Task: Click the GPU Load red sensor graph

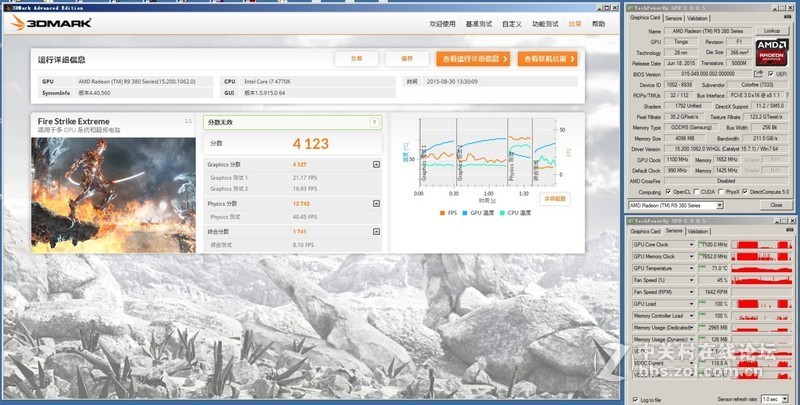Action: point(761,304)
